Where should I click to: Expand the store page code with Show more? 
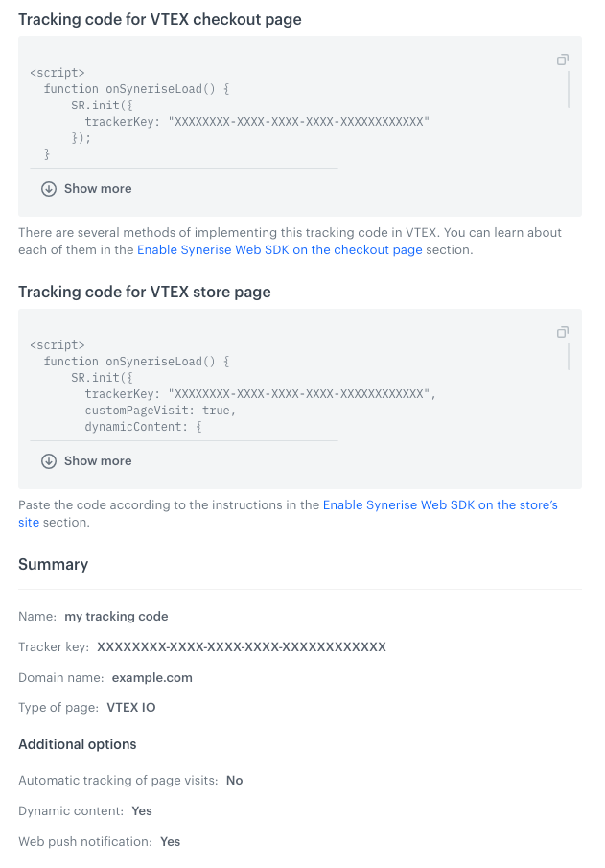tap(97, 461)
